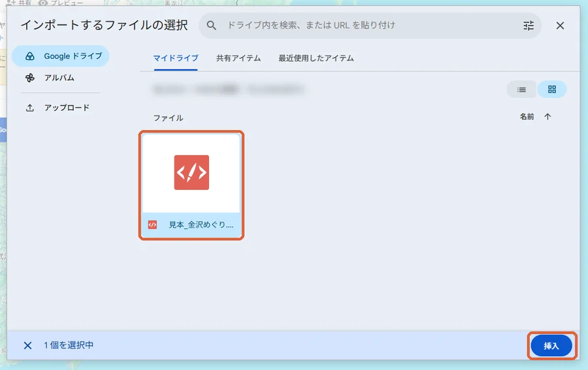
Task: Click the 1 個を選択中 status text
Action: click(x=69, y=345)
